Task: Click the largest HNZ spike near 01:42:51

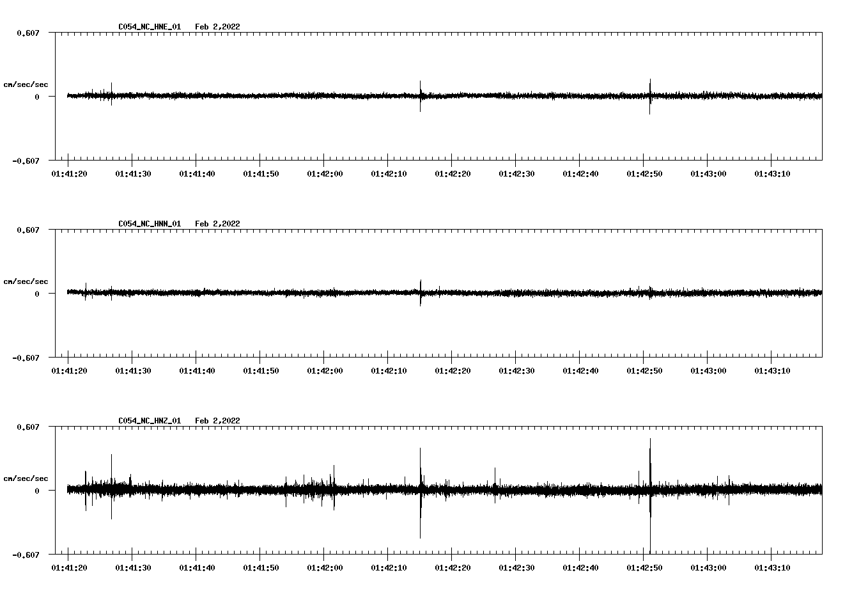Action: tap(650, 496)
